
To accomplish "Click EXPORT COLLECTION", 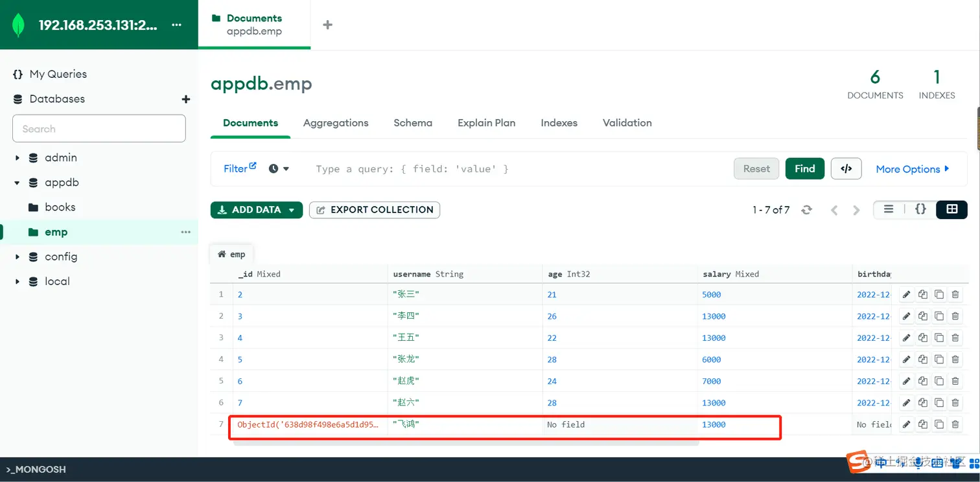I will tap(375, 210).
